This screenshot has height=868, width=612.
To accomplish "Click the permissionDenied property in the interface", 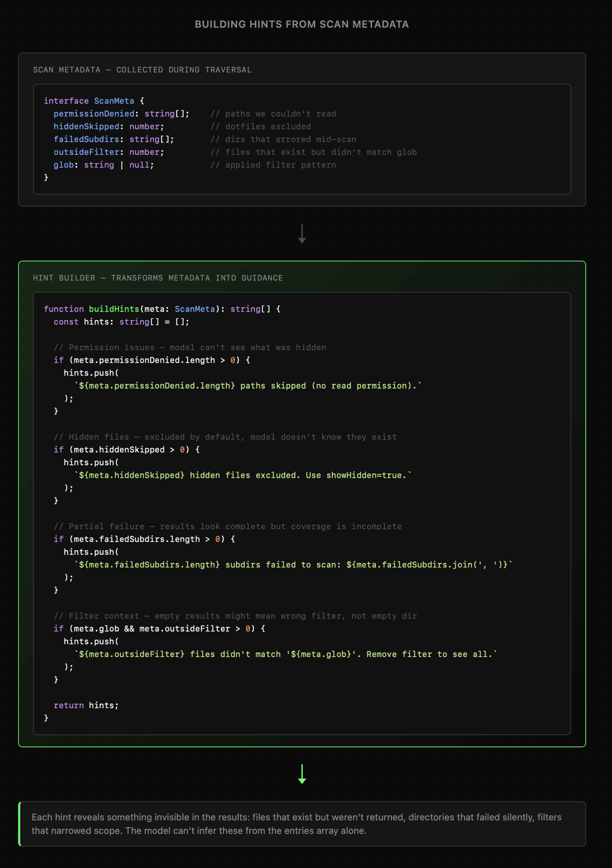I will [94, 114].
